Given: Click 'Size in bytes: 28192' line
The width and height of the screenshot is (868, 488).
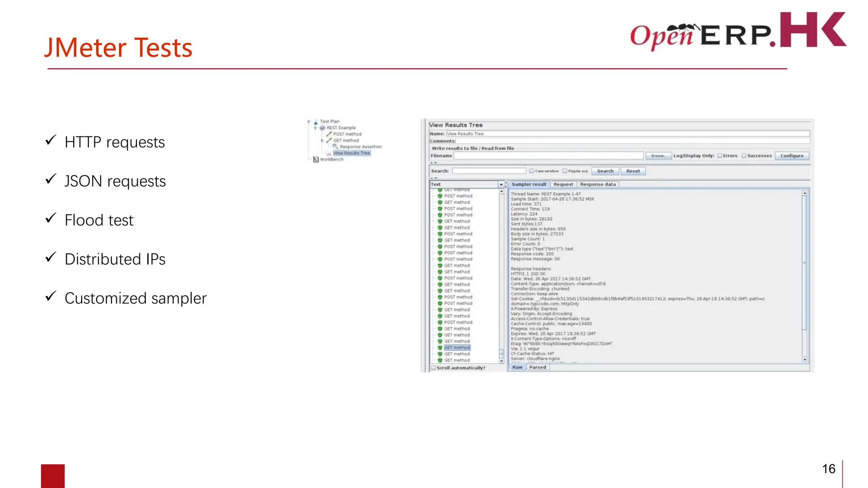Looking at the screenshot, I should (531, 219).
